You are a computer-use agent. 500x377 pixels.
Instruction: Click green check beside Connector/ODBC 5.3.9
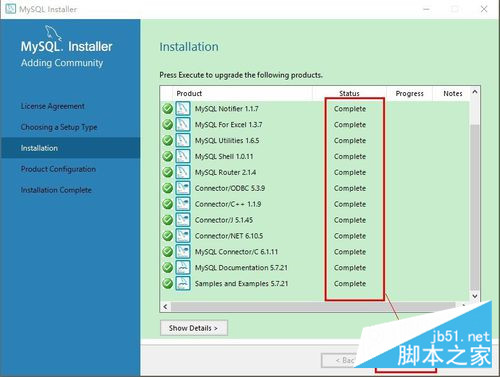click(167, 188)
